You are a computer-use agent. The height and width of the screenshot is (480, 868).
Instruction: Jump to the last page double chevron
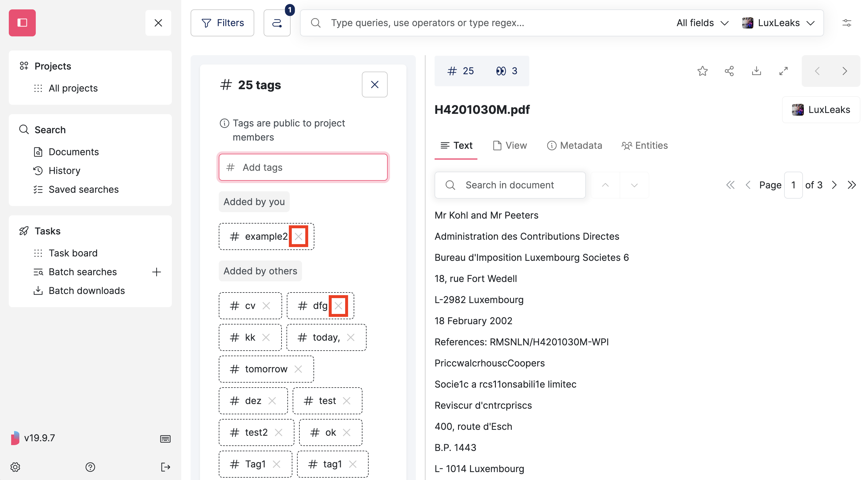coord(852,185)
